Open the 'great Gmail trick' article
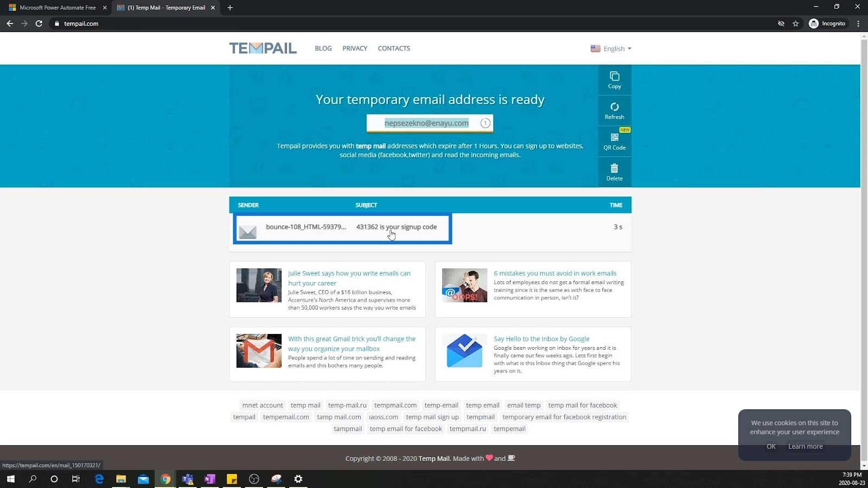This screenshot has width=868, height=488. coord(352,344)
